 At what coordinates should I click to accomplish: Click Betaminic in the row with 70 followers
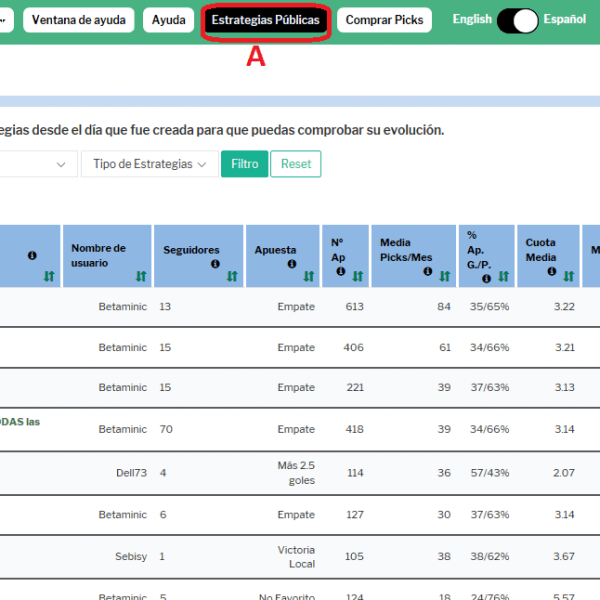[122, 429]
